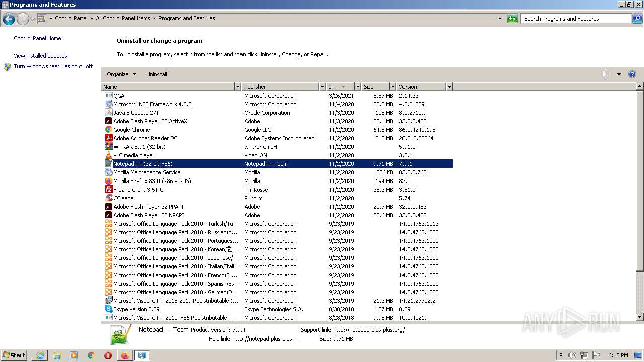
Task: Click the scrollbar down arrow
Action: point(640,317)
